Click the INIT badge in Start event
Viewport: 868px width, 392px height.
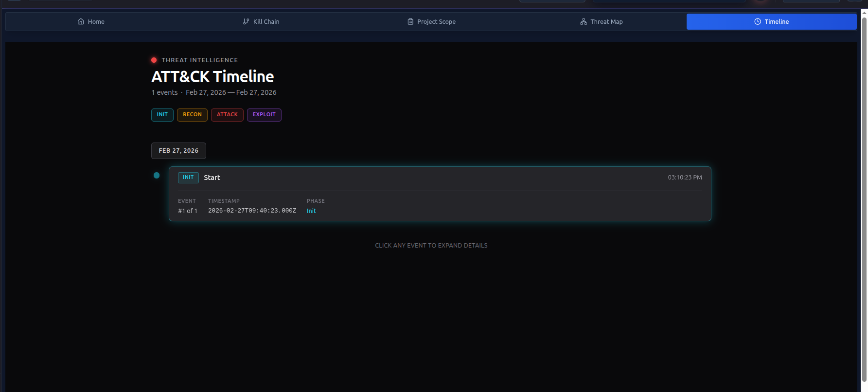(188, 178)
